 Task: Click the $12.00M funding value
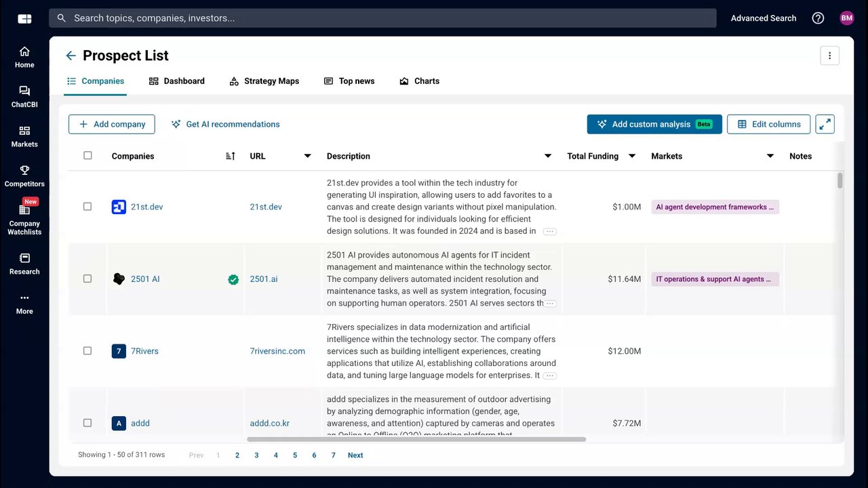point(625,351)
